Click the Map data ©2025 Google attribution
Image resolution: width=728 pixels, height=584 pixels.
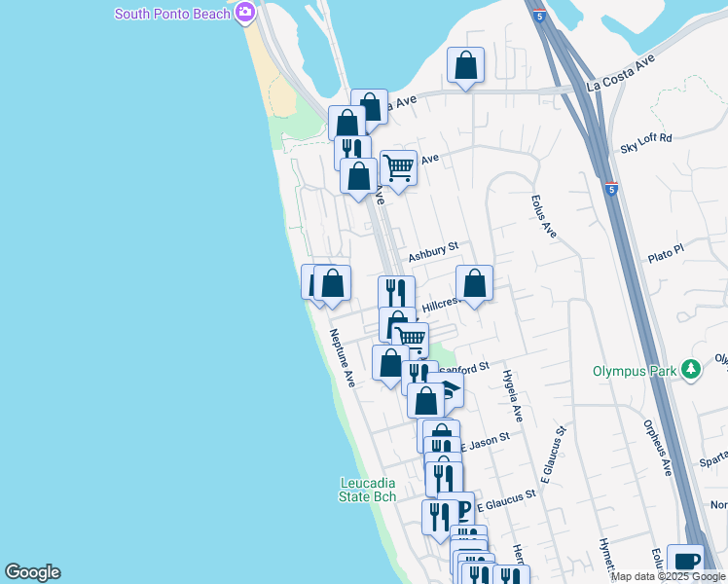point(668,577)
